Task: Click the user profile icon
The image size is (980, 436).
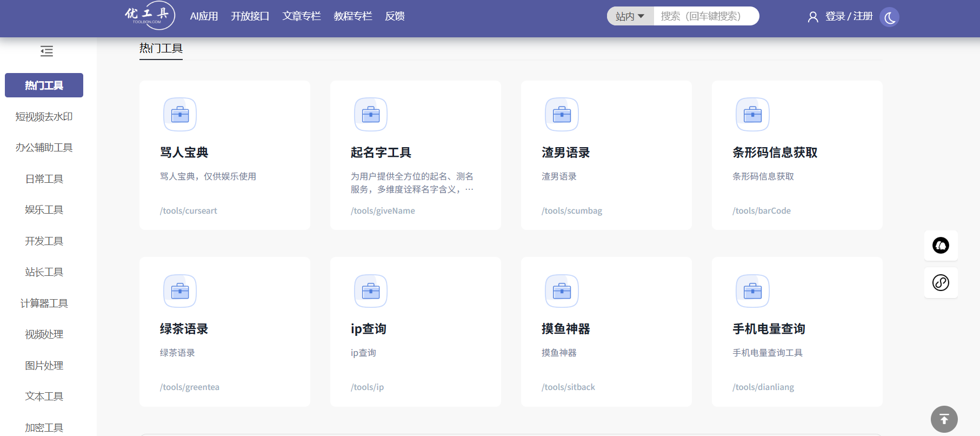Action: (x=813, y=17)
